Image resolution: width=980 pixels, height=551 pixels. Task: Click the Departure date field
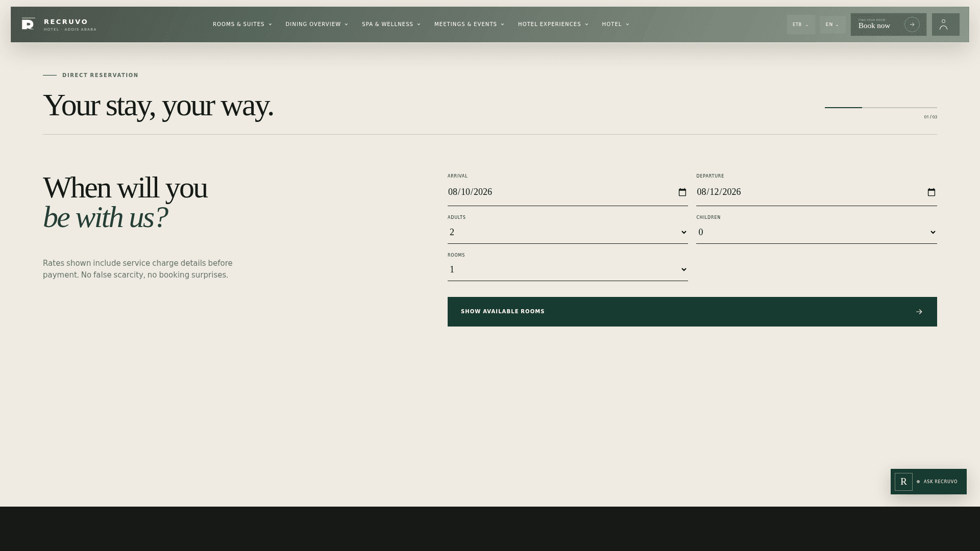pyautogui.click(x=816, y=192)
